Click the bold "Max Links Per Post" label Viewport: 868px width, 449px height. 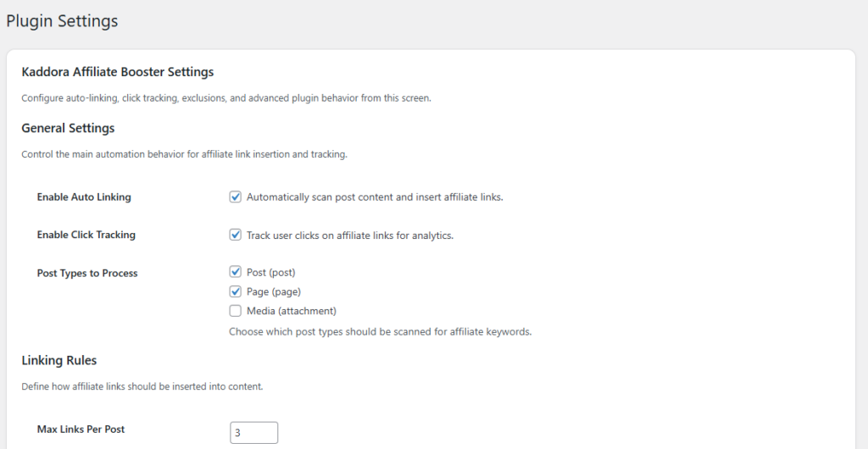tap(81, 430)
